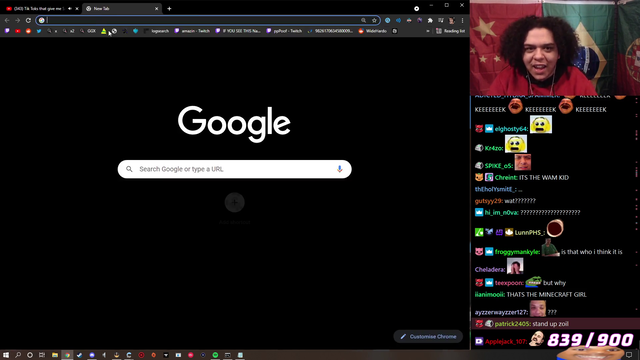Open the Extensions puzzle icon

coord(430,20)
